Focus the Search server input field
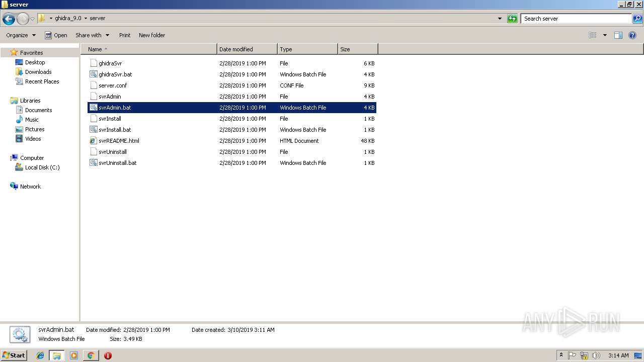The image size is (644, 362). pos(576,19)
